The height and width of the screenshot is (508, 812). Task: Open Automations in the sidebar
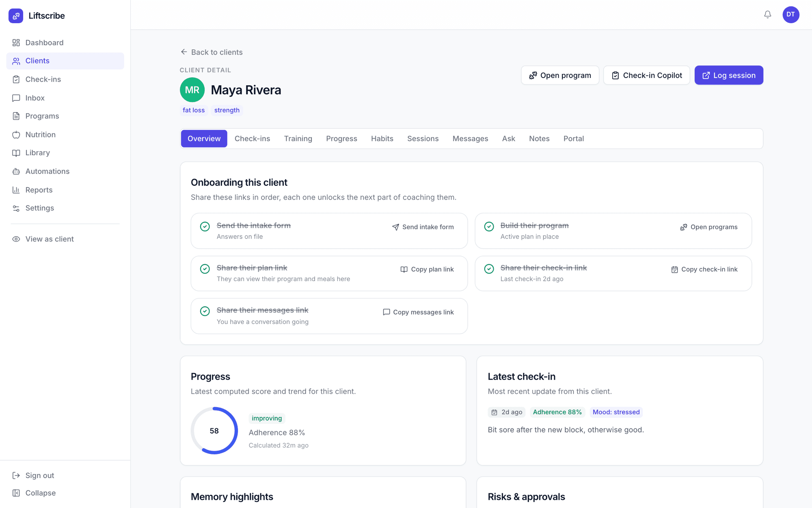(x=65, y=172)
